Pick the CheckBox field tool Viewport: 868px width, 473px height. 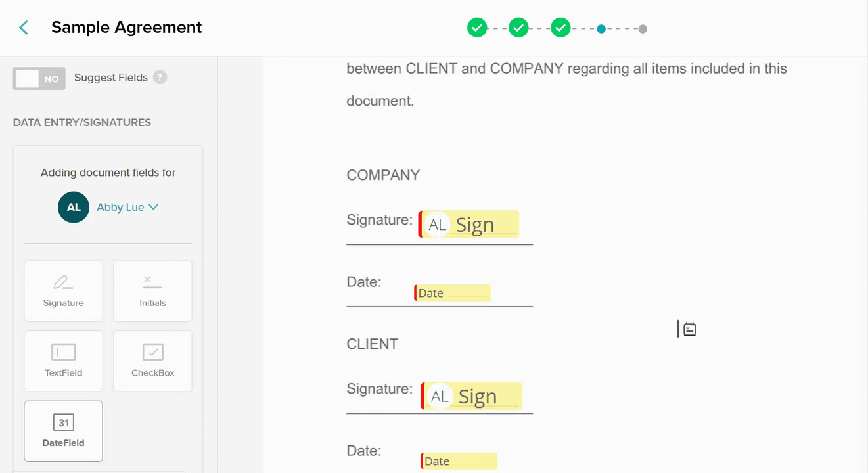pyautogui.click(x=152, y=361)
